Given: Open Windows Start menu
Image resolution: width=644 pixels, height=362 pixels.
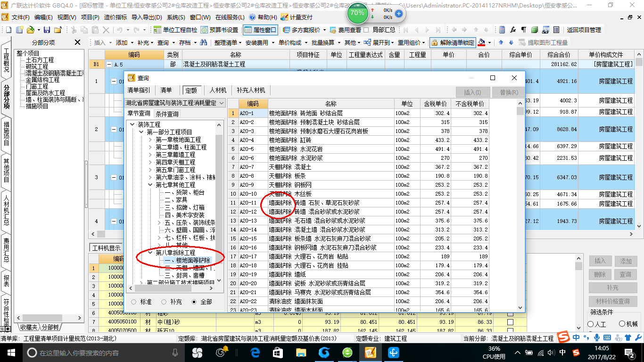Looking at the screenshot, I should pos(10,352).
